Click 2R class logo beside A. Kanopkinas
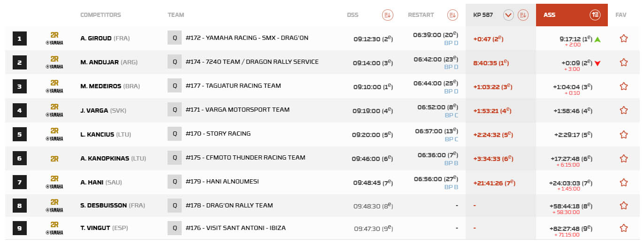The width and height of the screenshot is (644, 245). pos(54,159)
